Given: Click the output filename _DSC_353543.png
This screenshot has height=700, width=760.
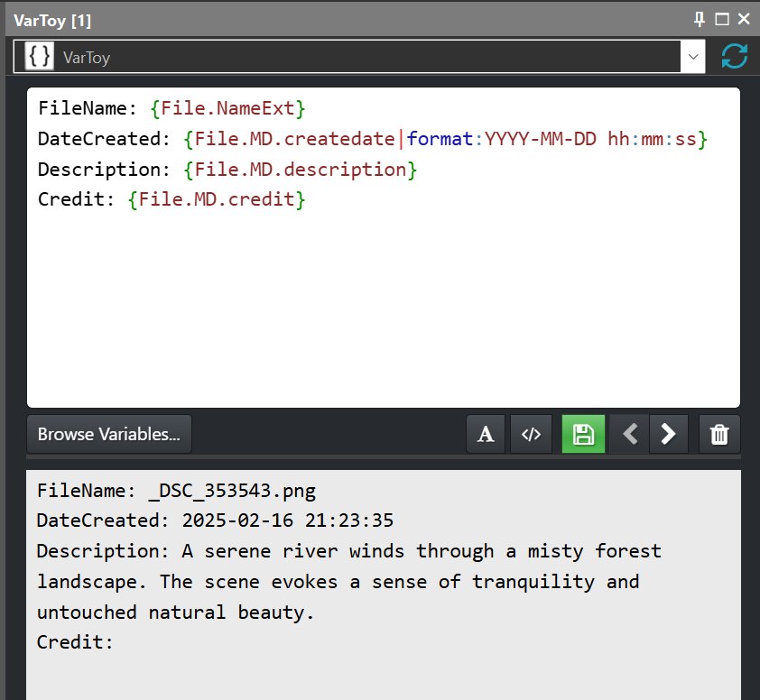Looking at the screenshot, I should point(232,491).
